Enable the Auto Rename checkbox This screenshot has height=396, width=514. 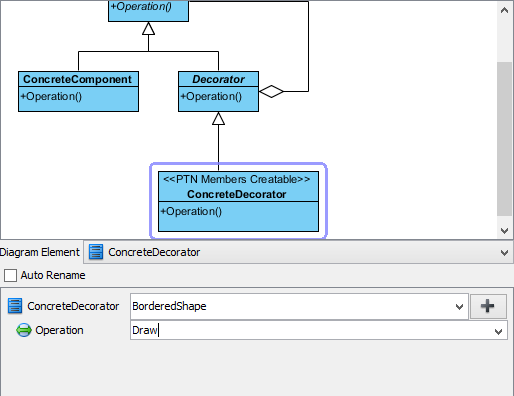coord(10,275)
